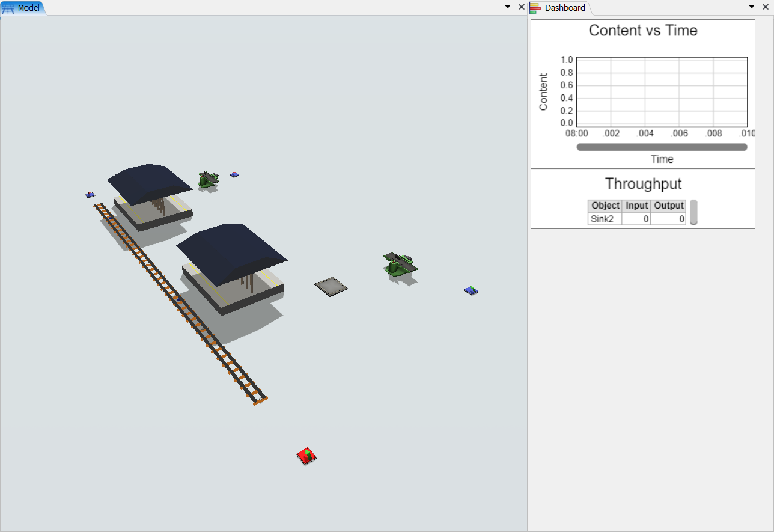Select the small green processor near upper station
Viewport: 774px width, 532px height.
[208, 179]
